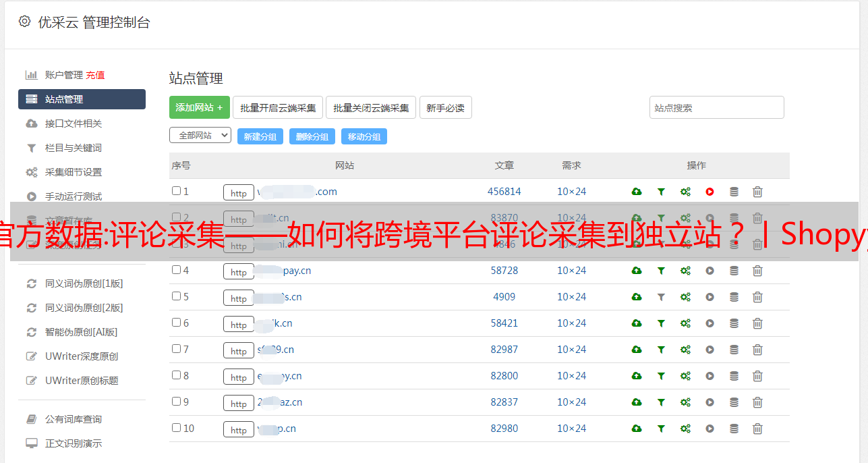Click the play icon in row 10
Screen dimensions: 868x463
[x=710, y=429]
